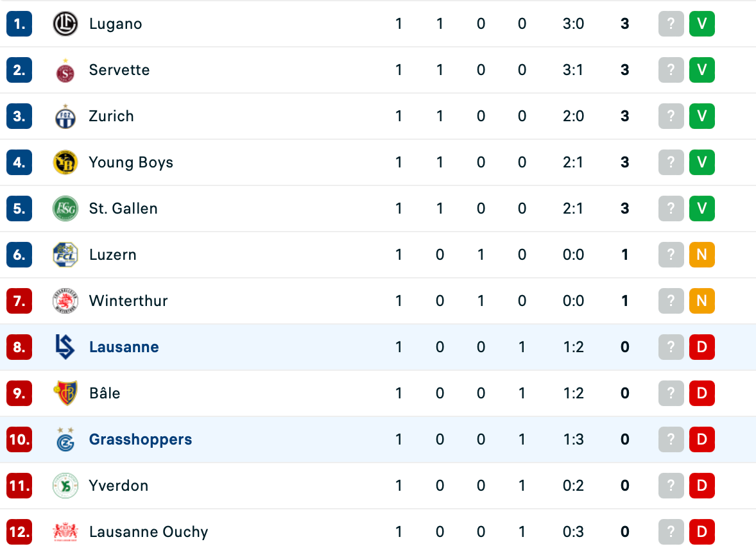Select the St. Gallen club crest
Image resolution: width=756 pixels, height=553 pixels.
[65, 208]
